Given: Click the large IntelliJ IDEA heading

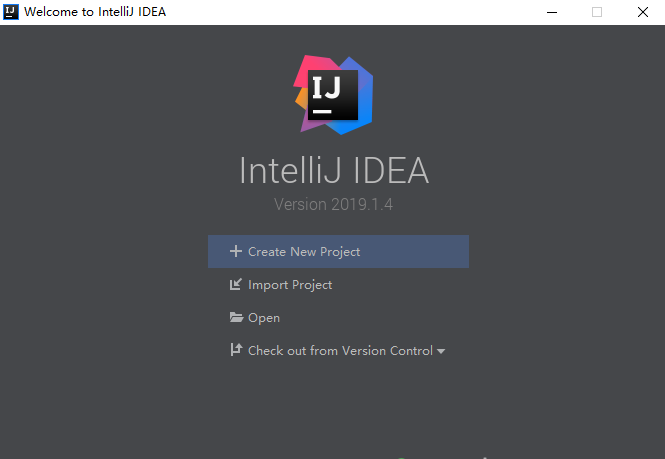Looking at the screenshot, I should (334, 171).
